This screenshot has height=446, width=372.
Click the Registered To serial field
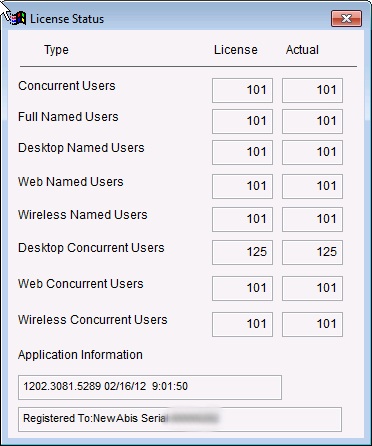pyautogui.click(x=180, y=419)
